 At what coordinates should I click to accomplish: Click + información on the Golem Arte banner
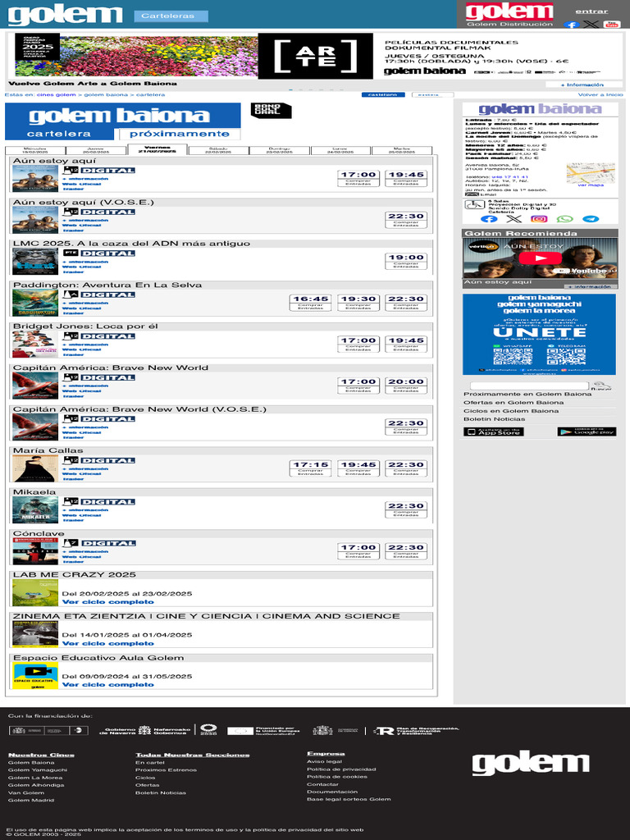coord(583,84)
